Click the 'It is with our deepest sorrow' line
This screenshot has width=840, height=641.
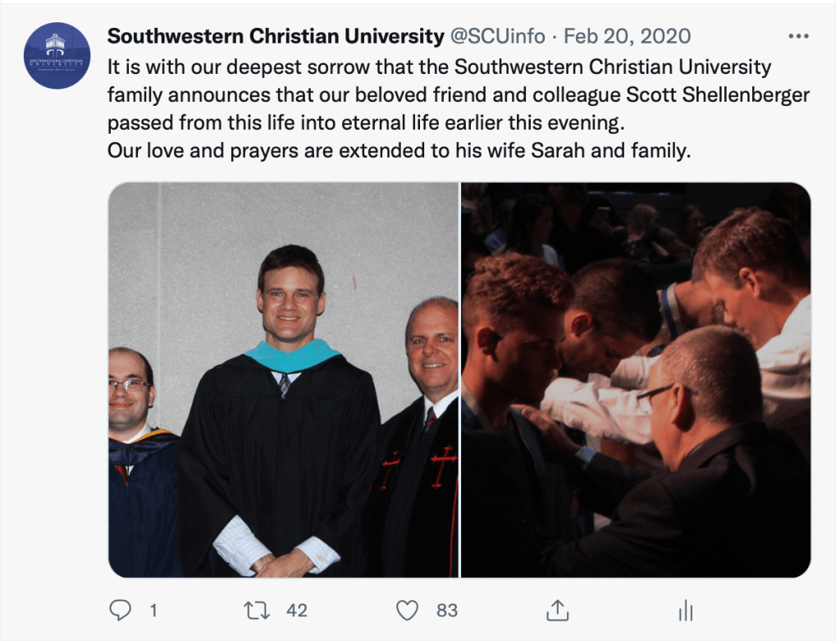pyautogui.click(x=440, y=66)
